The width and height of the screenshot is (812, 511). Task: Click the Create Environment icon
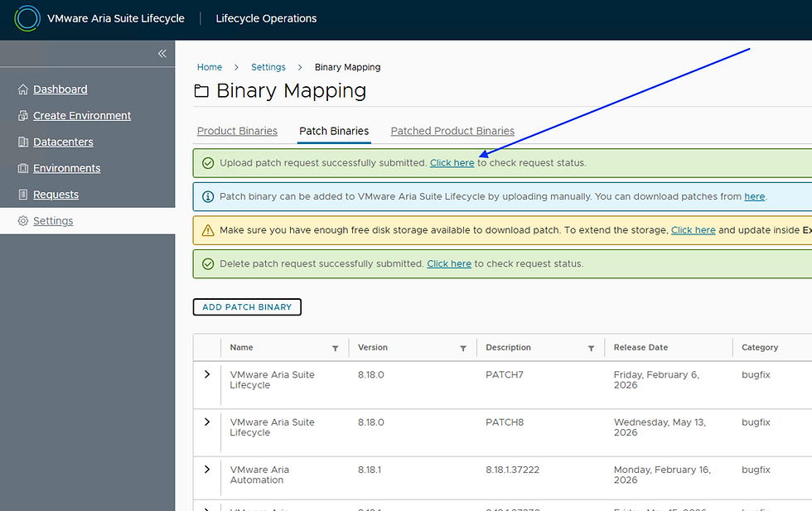pos(23,115)
